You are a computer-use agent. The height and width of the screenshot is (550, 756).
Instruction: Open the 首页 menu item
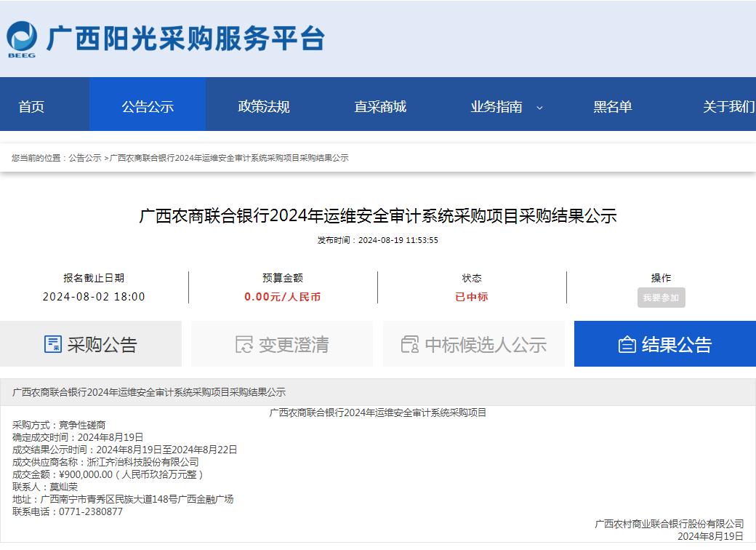(31, 107)
